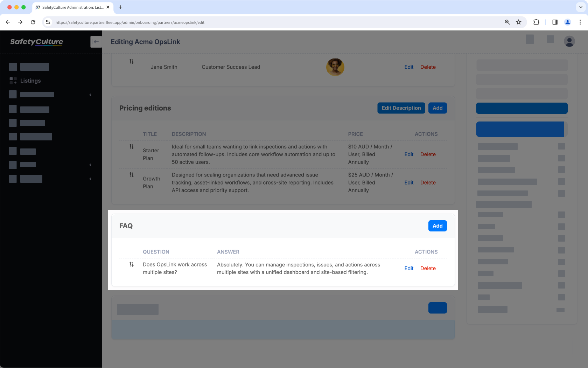Close the SafetyCulture Administration tab
Viewport: 588px width, 368px height.
point(108,7)
